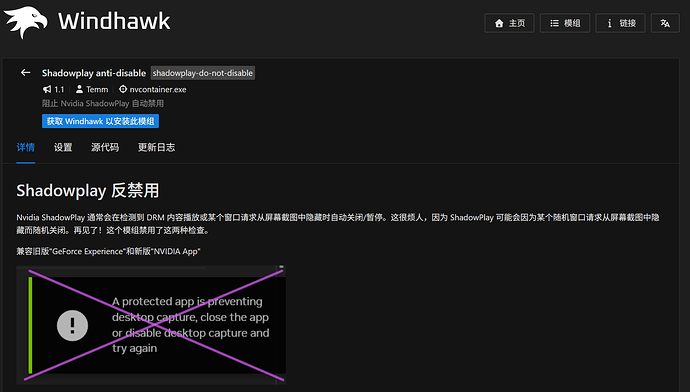The image size is (690, 392).
Task: Click the Shadowplay 反禁用 heading
Action: point(88,191)
